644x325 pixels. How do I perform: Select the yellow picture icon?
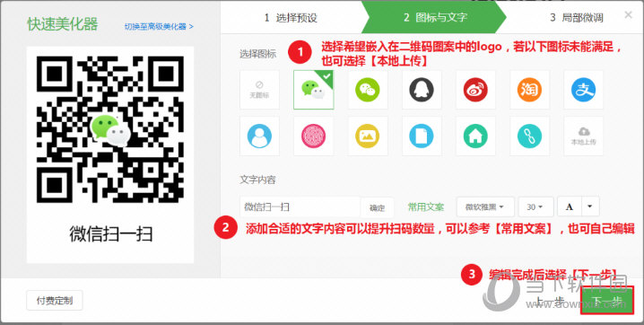(368, 136)
